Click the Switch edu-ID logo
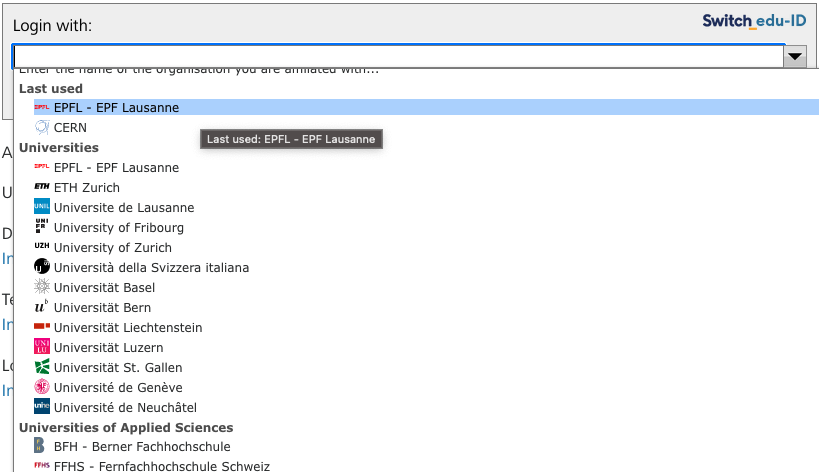 coord(754,20)
